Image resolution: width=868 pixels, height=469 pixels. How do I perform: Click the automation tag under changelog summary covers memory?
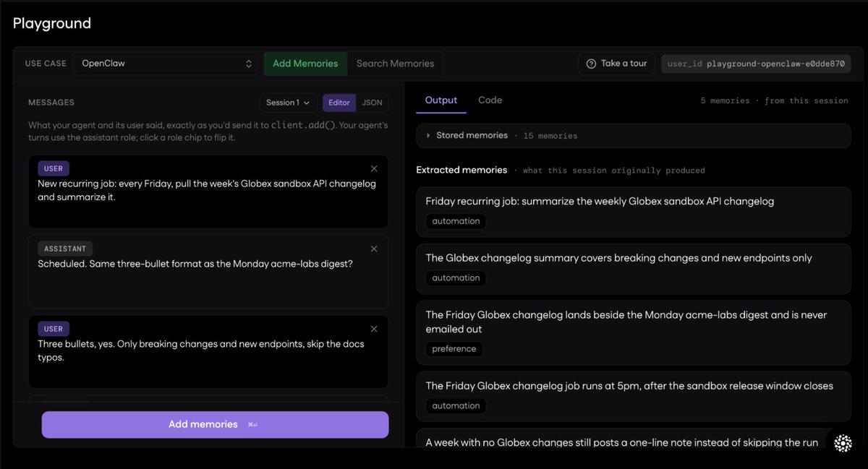[x=456, y=277]
